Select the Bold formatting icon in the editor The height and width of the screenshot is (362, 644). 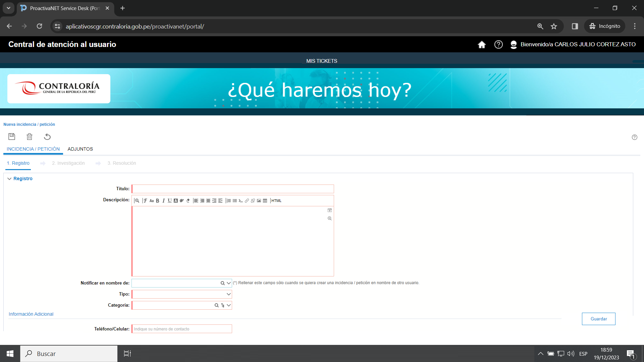click(x=158, y=200)
